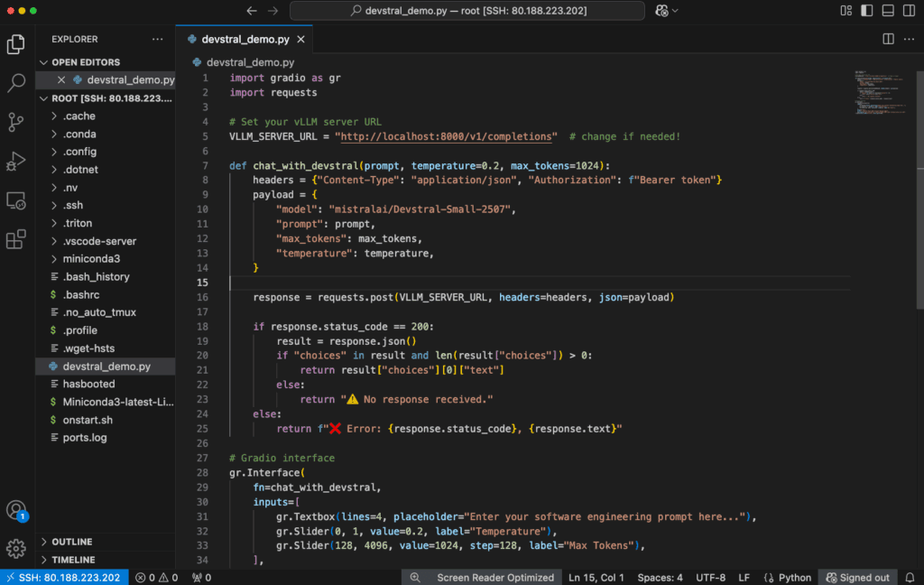Image resolution: width=924 pixels, height=585 pixels.
Task: Change file encoding via UTF-8
Action: tap(711, 578)
